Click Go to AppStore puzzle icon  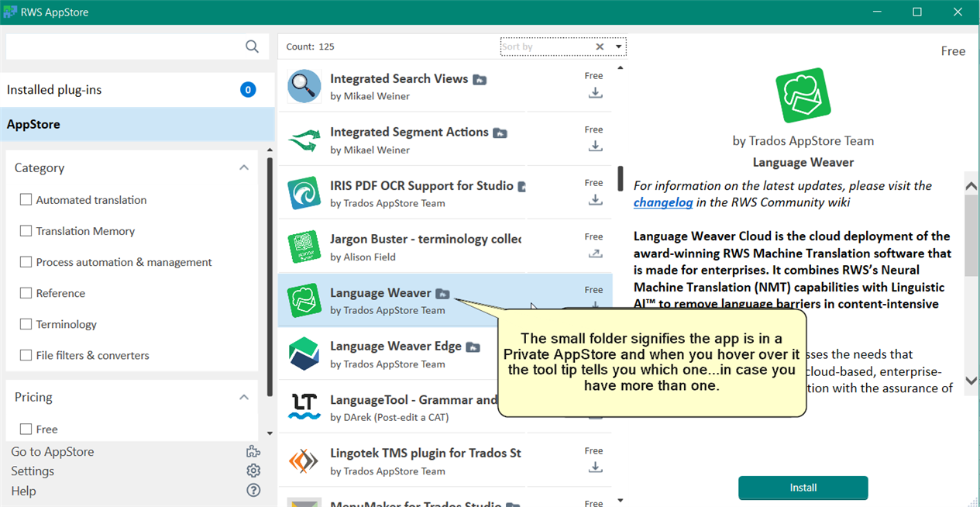point(253,452)
